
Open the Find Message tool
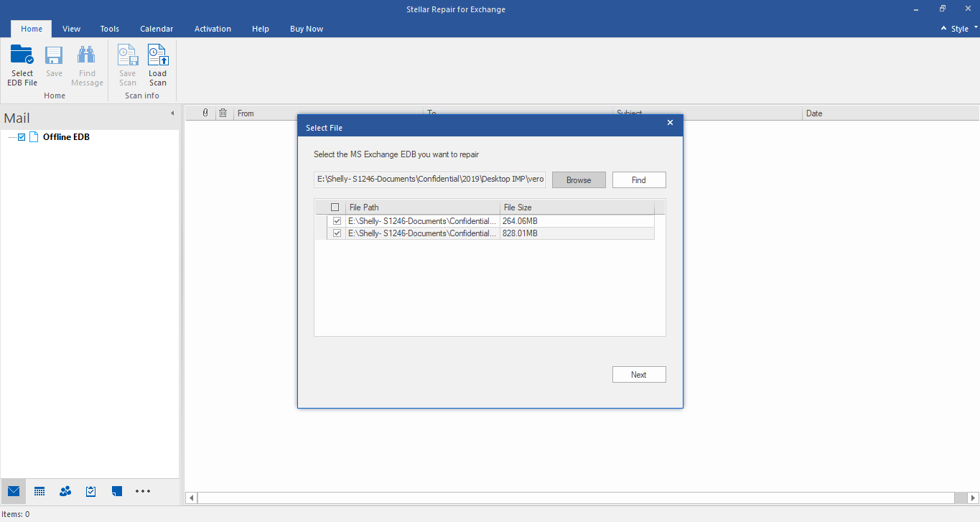pos(87,65)
